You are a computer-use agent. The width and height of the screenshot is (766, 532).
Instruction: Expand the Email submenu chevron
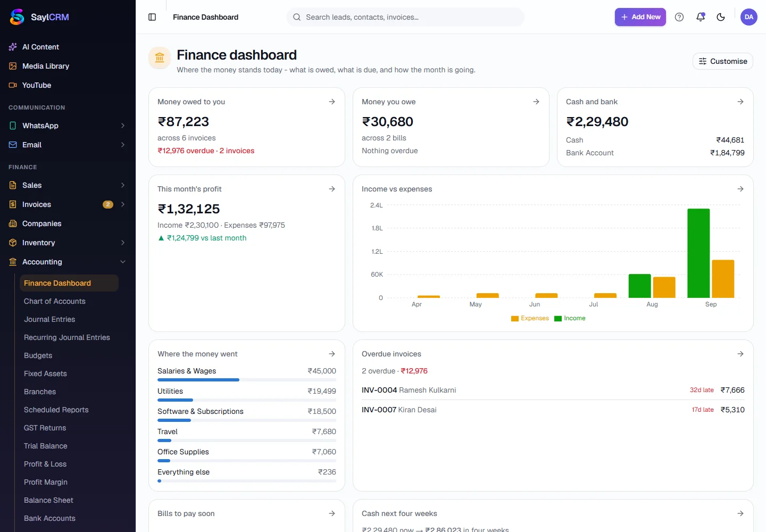point(123,145)
